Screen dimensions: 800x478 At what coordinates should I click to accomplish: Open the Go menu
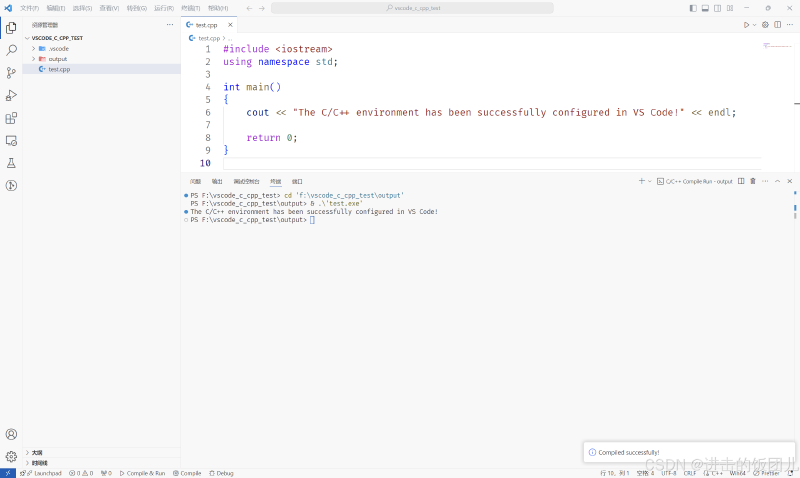(x=137, y=8)
